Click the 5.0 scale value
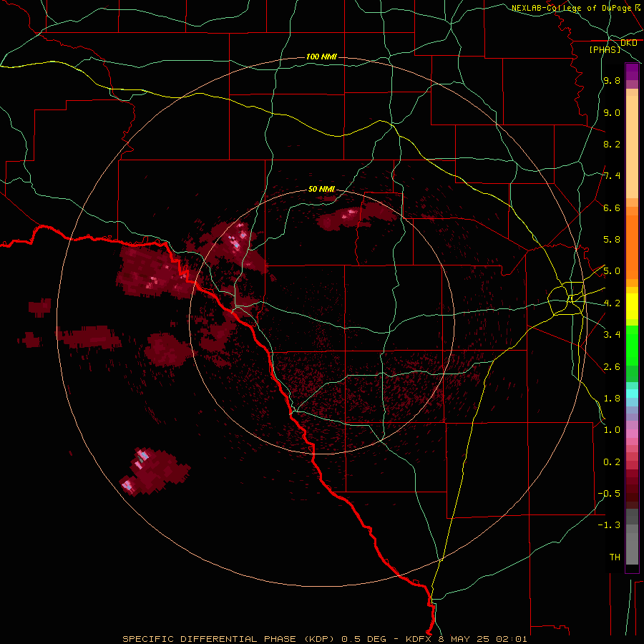 (612, 271)
